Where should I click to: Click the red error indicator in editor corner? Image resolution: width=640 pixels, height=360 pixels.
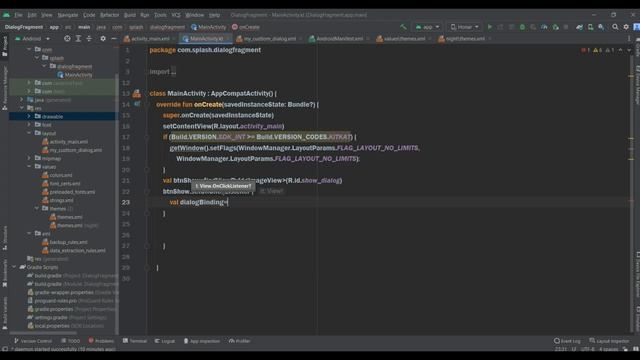pyautogui.click(x=585, y=50)
